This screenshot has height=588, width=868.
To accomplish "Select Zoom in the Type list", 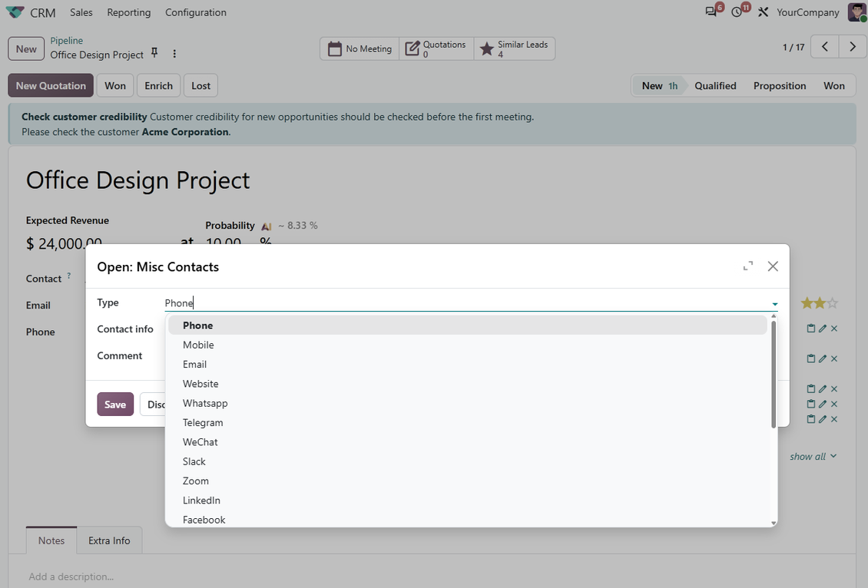I will coord(467,481).
